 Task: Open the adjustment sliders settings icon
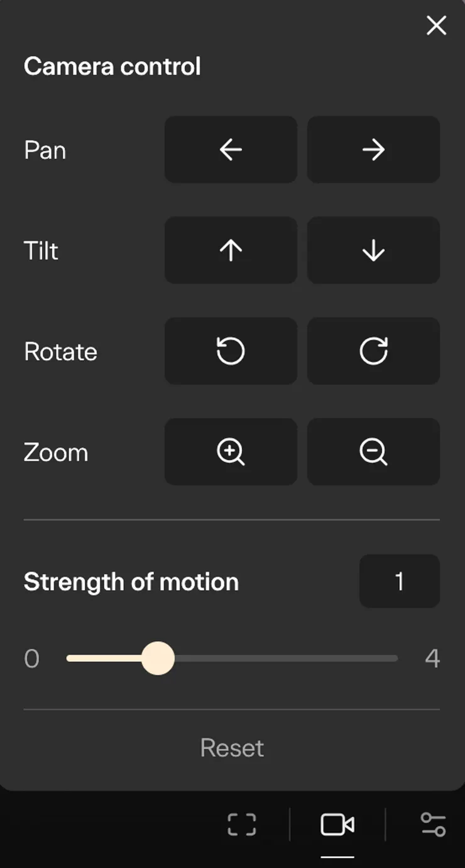tap(433, 825)
